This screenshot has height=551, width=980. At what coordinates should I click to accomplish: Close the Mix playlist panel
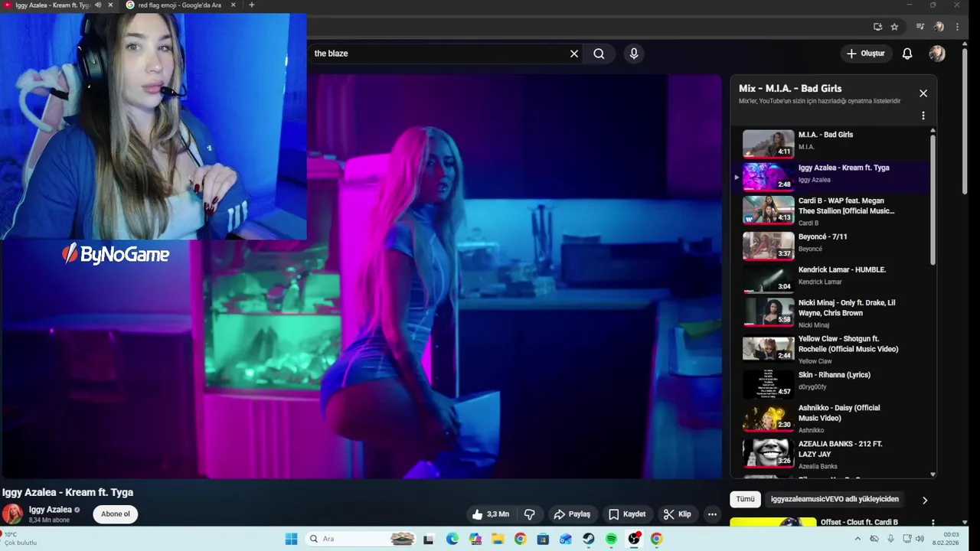point(923,93)
